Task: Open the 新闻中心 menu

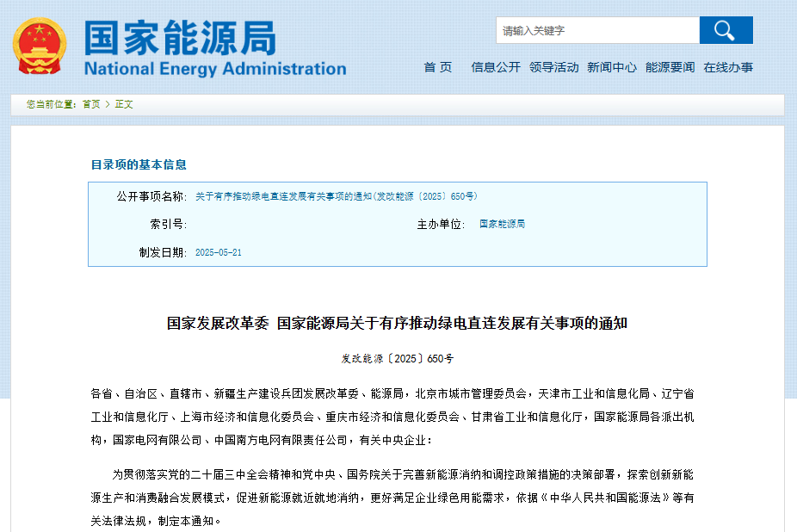Action: (x=611, y=66)
